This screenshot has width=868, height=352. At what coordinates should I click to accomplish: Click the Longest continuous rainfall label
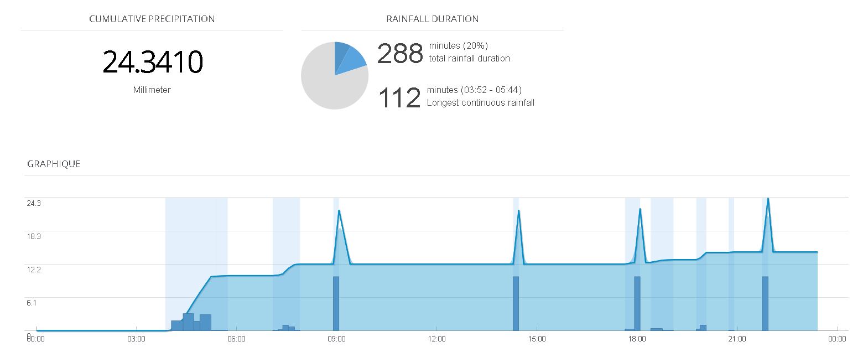tap(480, 102)
